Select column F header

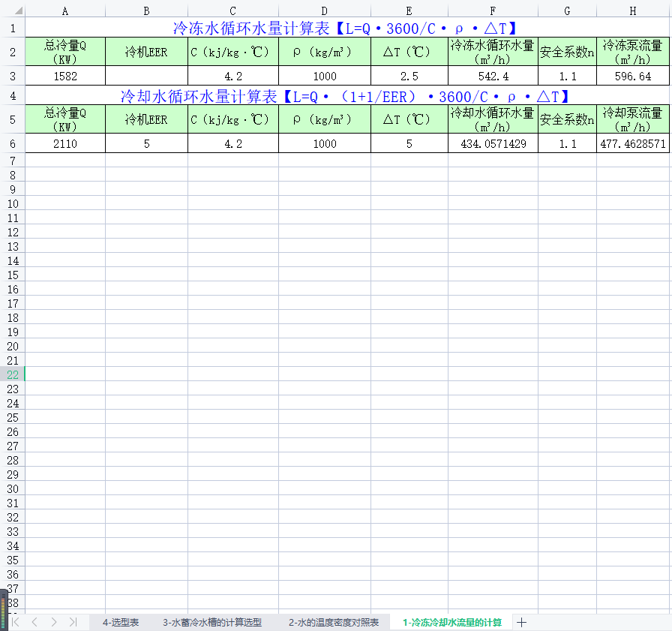[x=493, y=11]
